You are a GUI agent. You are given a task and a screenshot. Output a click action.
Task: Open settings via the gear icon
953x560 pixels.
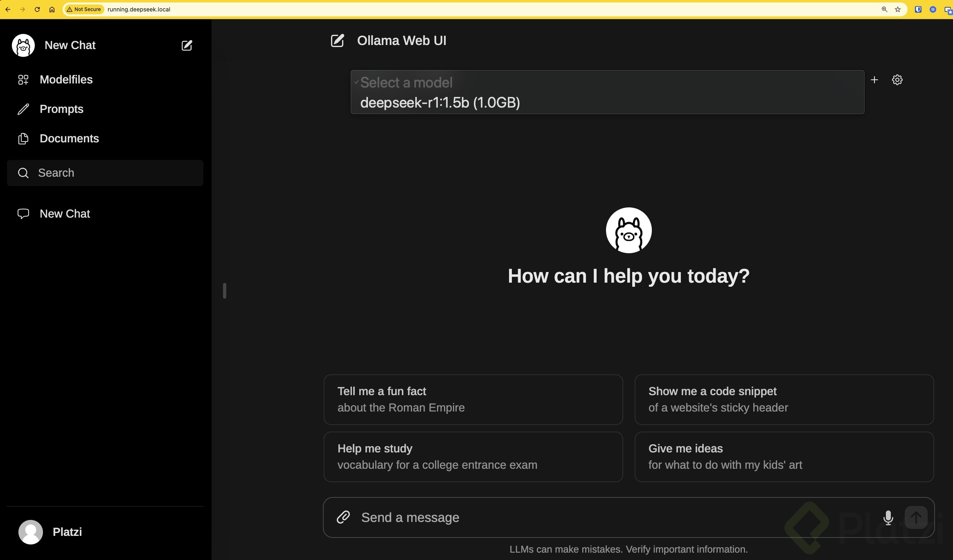(897, 80)
